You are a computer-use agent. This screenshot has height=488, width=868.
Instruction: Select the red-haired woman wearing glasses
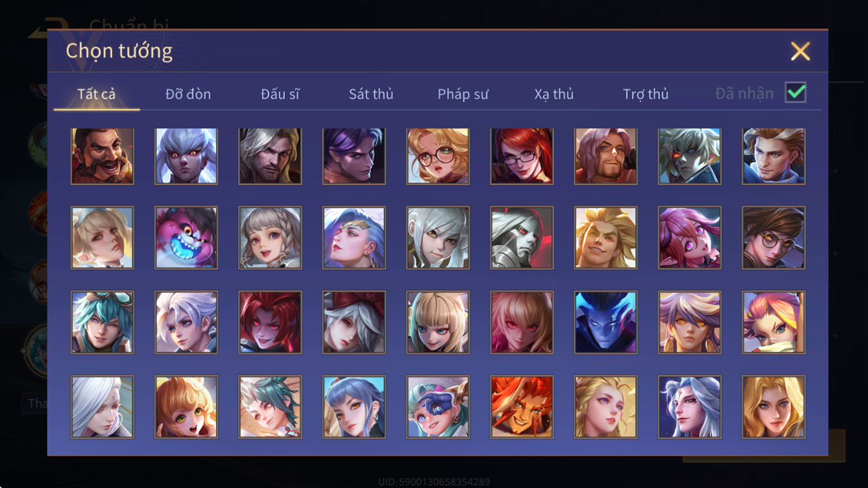pos(522,156)
